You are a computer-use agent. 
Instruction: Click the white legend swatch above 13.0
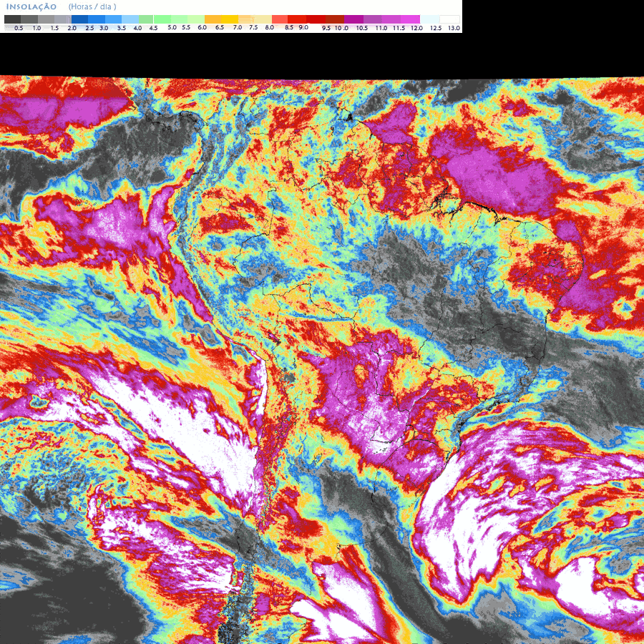tap(450, 19)
